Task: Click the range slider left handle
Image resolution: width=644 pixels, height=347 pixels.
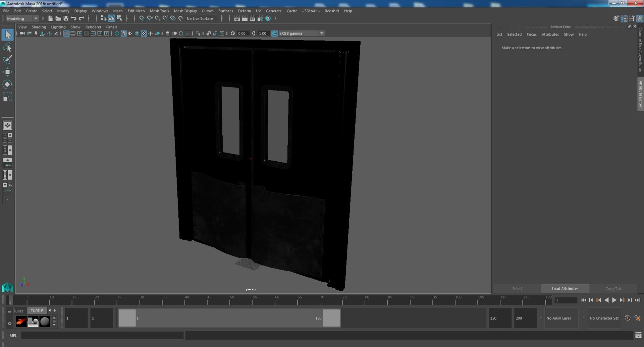Action: pyautogui.click(x=127, y=318)
